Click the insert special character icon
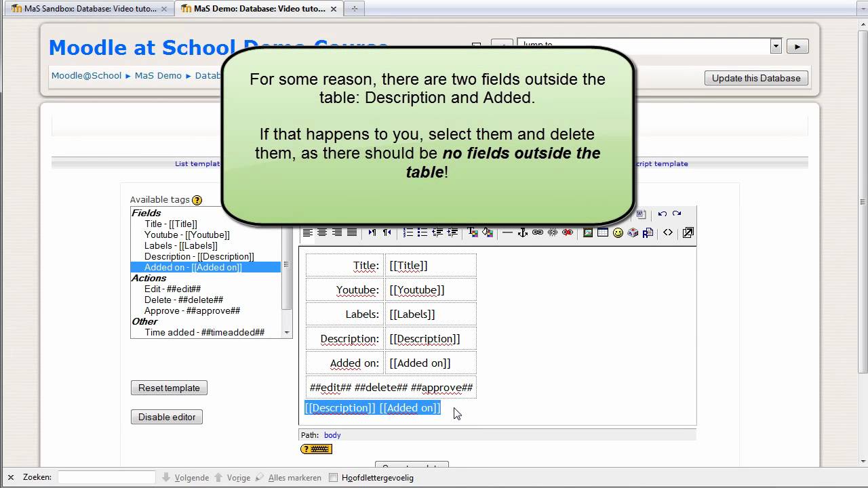Viewport: 868px width, 488px height. (x=633, y=232)
